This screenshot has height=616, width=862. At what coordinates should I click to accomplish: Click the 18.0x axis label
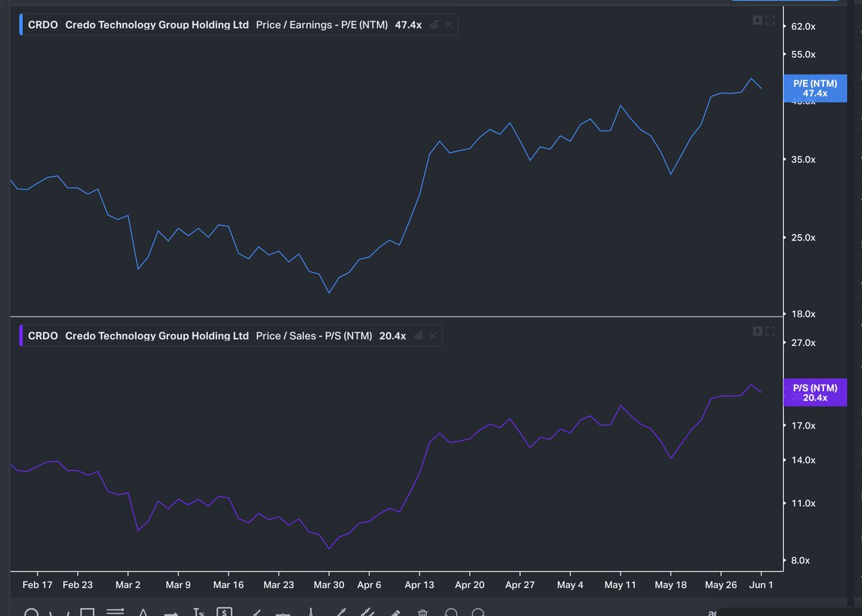(803, 314)
